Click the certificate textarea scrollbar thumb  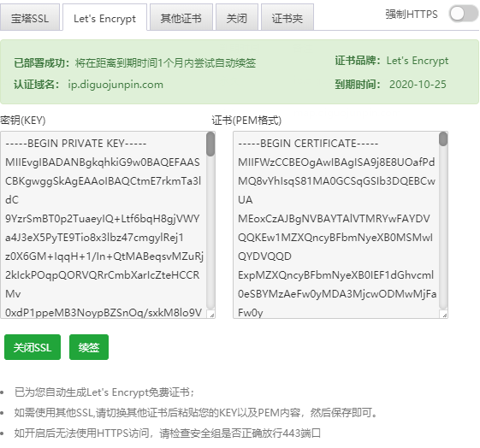[x=443, y=139]
